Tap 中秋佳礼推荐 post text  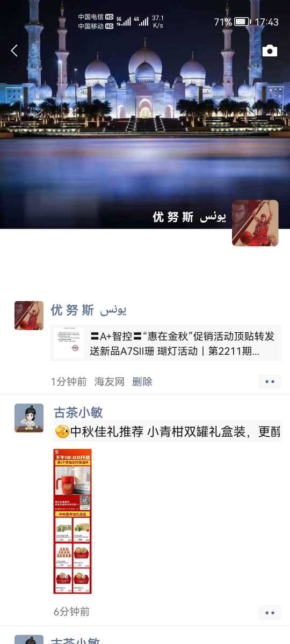(168, 431)
